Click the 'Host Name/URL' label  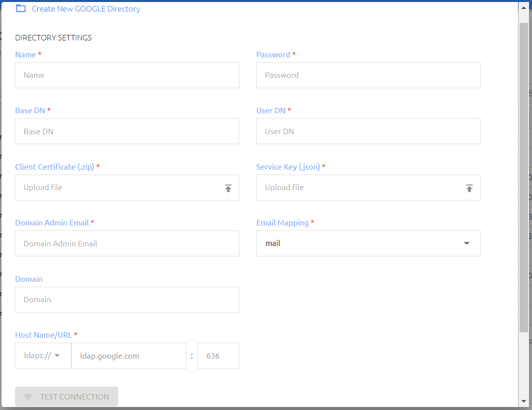click(43, 335)
